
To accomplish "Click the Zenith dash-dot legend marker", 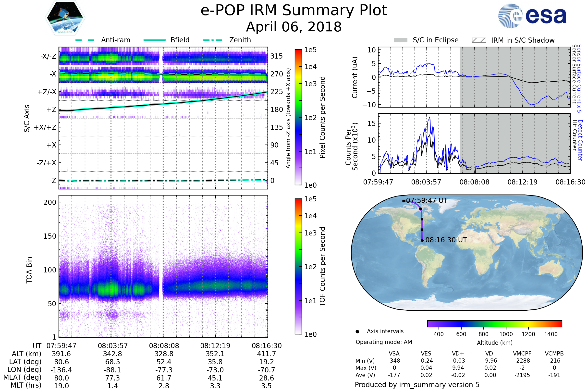I will pos(213,40).
